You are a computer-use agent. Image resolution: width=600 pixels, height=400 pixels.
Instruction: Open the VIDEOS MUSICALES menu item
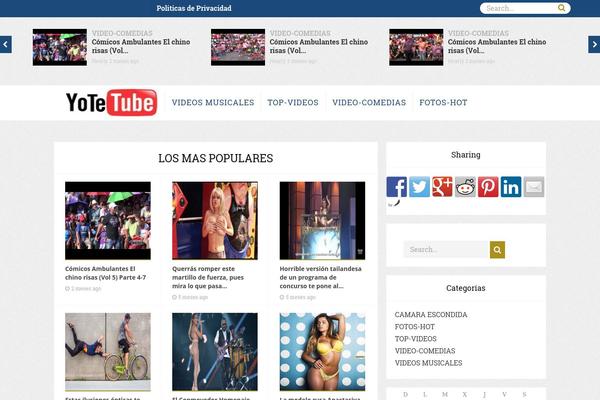tap(213, 103)
